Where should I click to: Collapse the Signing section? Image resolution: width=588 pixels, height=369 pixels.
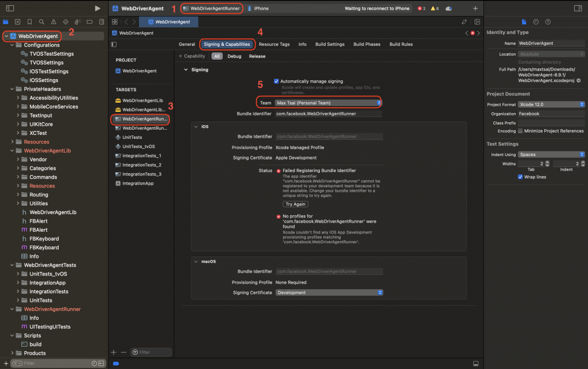click(185, 69)
